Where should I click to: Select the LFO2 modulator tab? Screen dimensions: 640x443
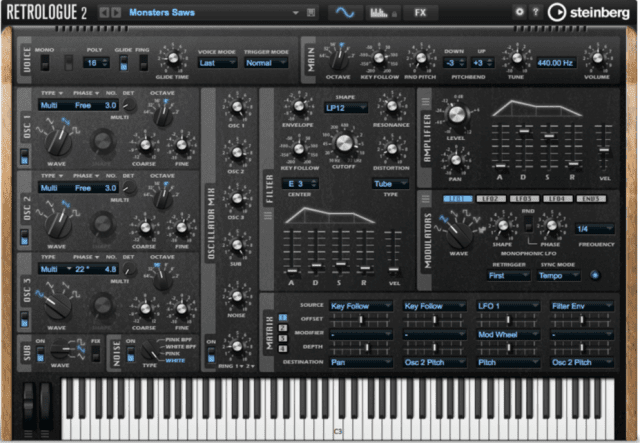pos(491,199)
